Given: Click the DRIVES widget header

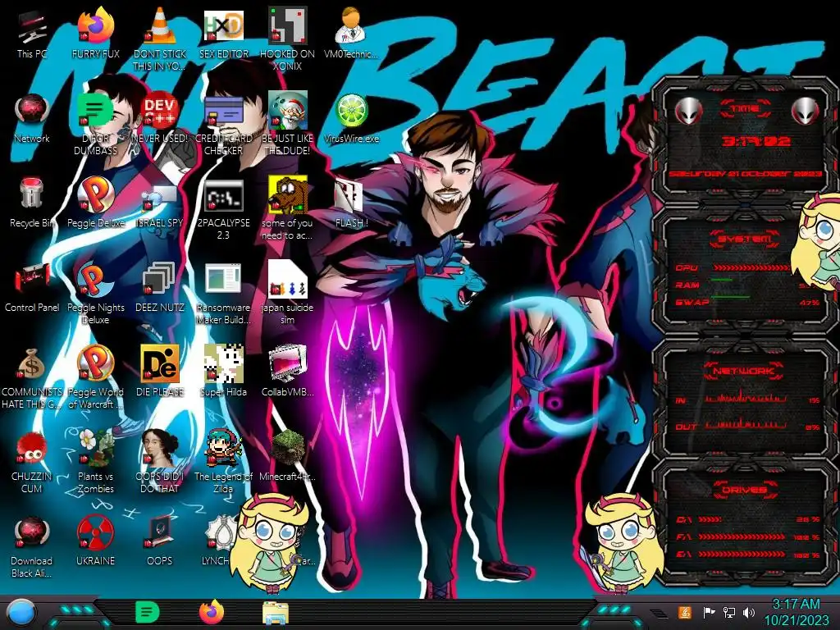Looking at the screenshot, I should [745, 490].
